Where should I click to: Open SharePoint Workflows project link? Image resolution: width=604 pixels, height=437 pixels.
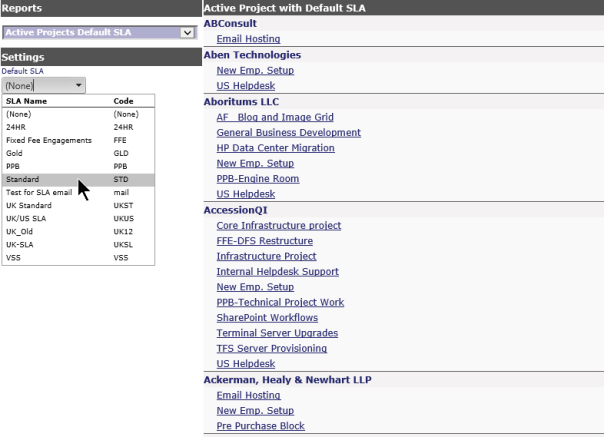267,318
